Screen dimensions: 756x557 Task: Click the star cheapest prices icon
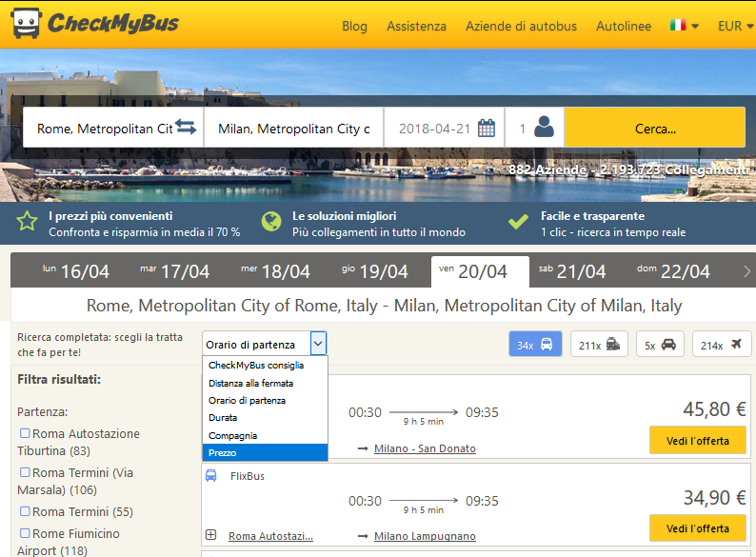[27, 221]
